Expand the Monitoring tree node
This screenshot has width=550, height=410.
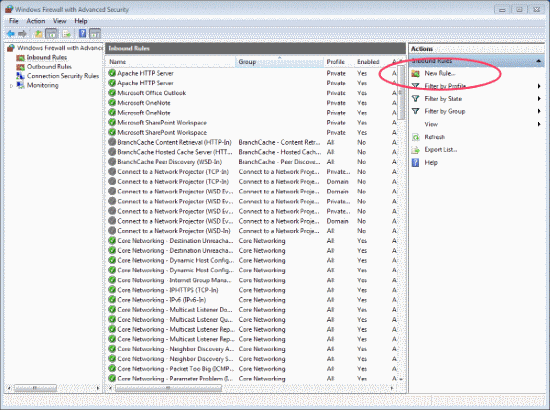(11, 86)
